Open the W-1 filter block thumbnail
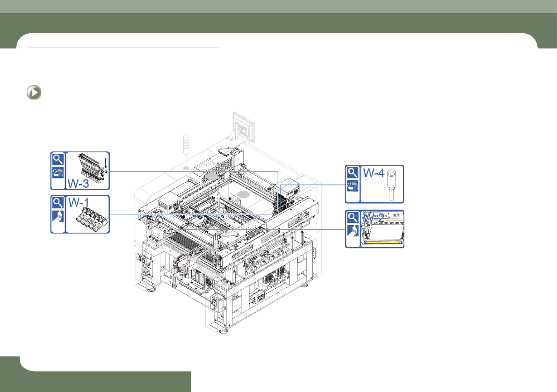Screen dimensions: 557x392 click(92, 220)
